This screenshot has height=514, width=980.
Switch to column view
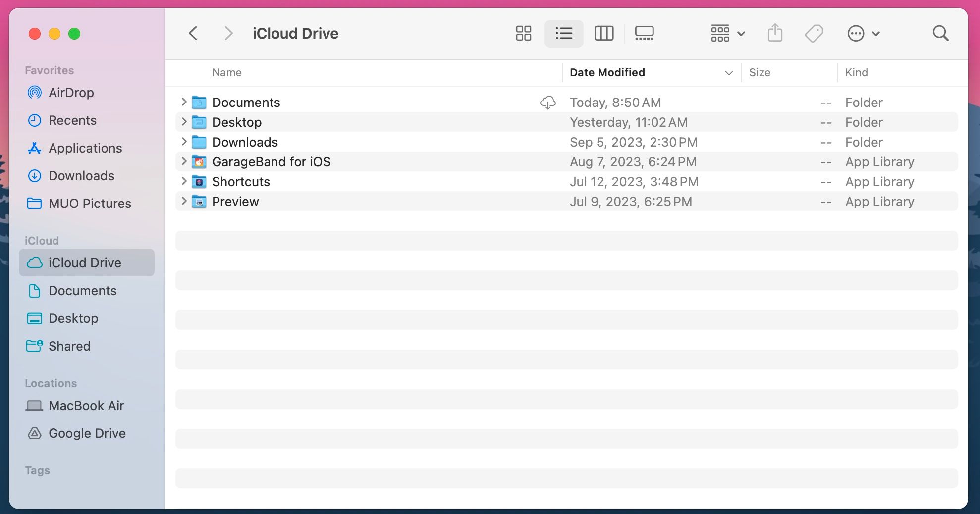[604, 33]
